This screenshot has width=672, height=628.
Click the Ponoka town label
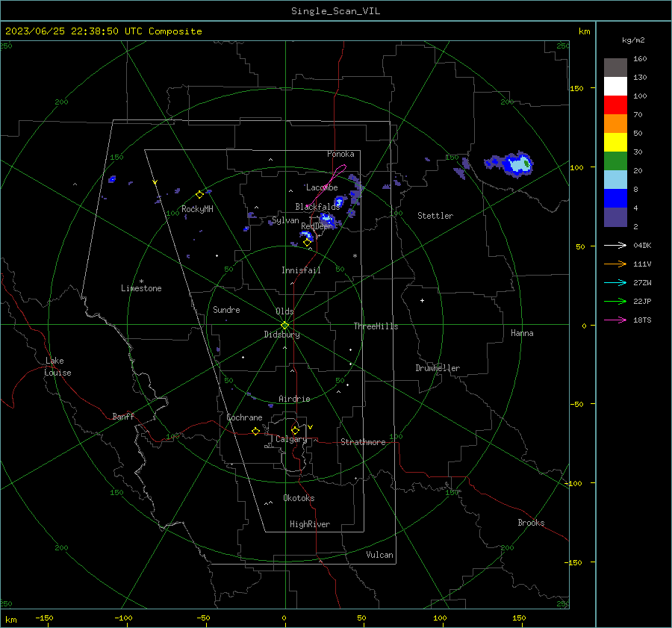click(340, 154)
